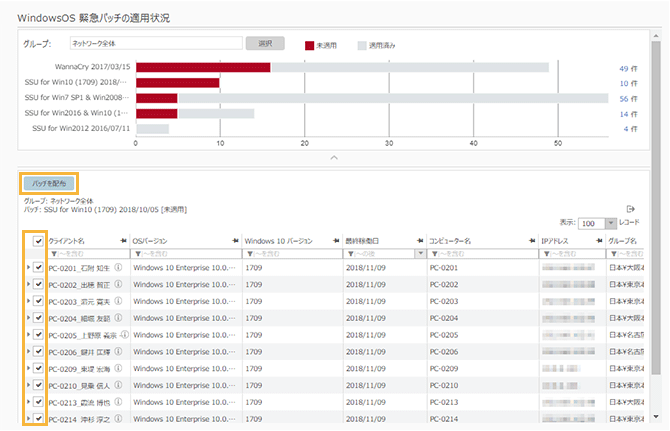Collapse the chart panel with the chevron
This screenshot has height=431, width=670.
[334, 157]
